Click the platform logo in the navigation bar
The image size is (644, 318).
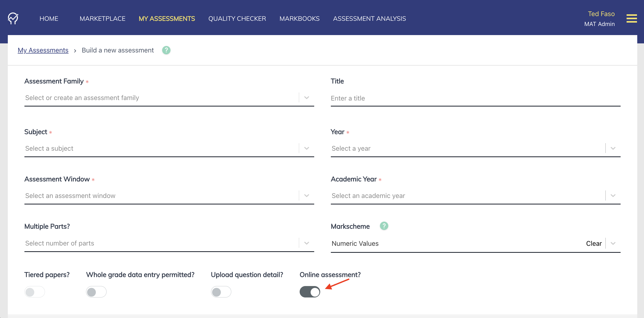pos(14,18)
